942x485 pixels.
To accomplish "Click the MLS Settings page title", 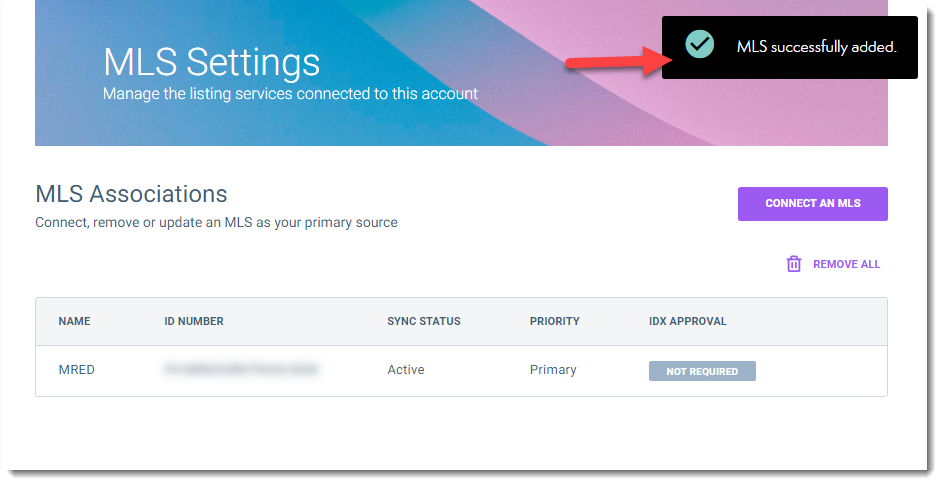I will pyautogui.click(x=212, y=62).
